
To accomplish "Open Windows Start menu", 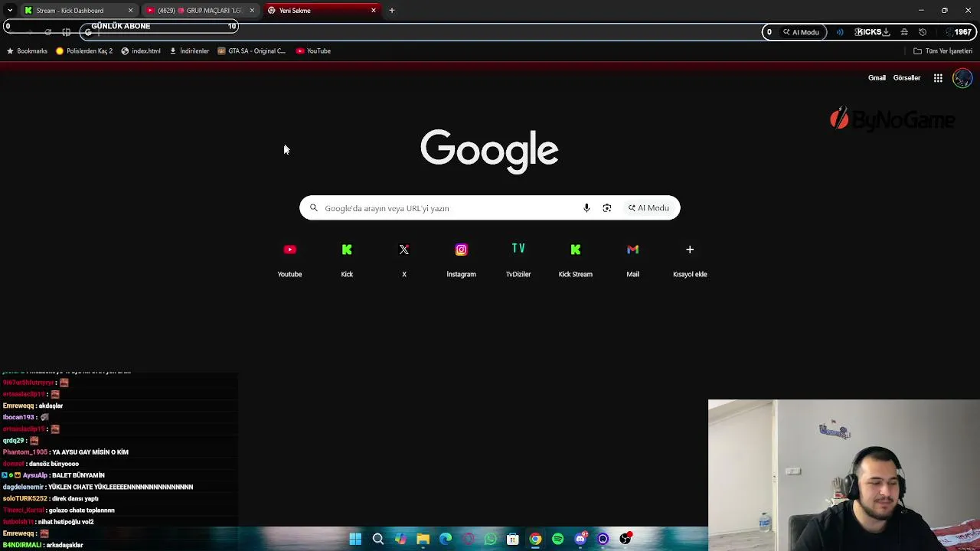I will pyautogui.click(x=355, y=539).
